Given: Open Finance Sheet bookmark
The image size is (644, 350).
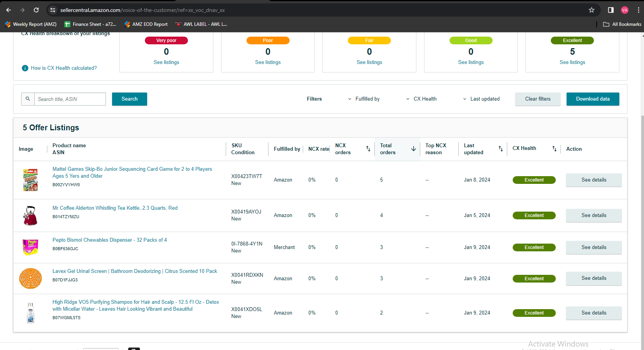Looking at the screenshot, I should (90, 24).
